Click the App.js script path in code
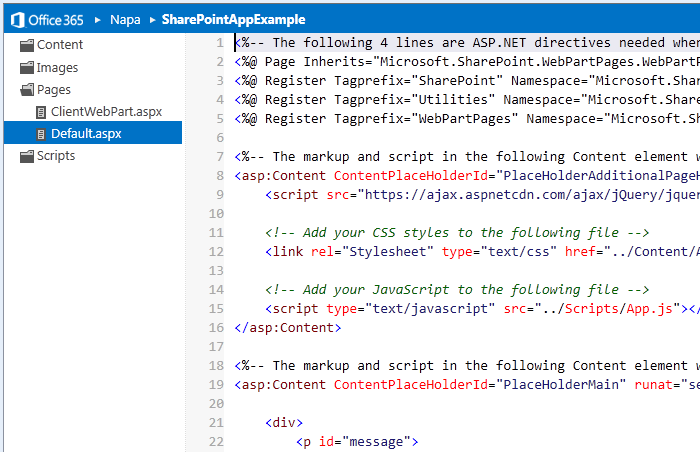 point(619,309)
